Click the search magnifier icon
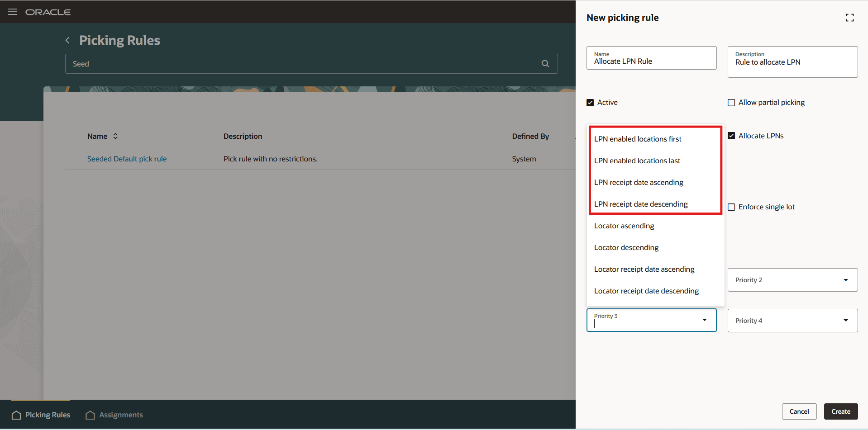 545,64
